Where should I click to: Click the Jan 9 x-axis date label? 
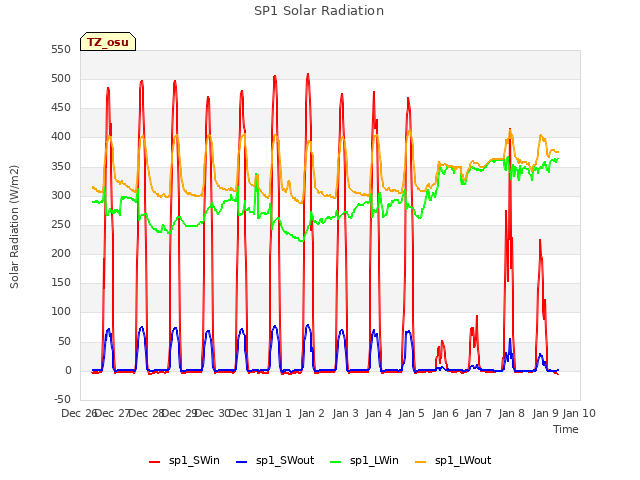click(545, 413)
